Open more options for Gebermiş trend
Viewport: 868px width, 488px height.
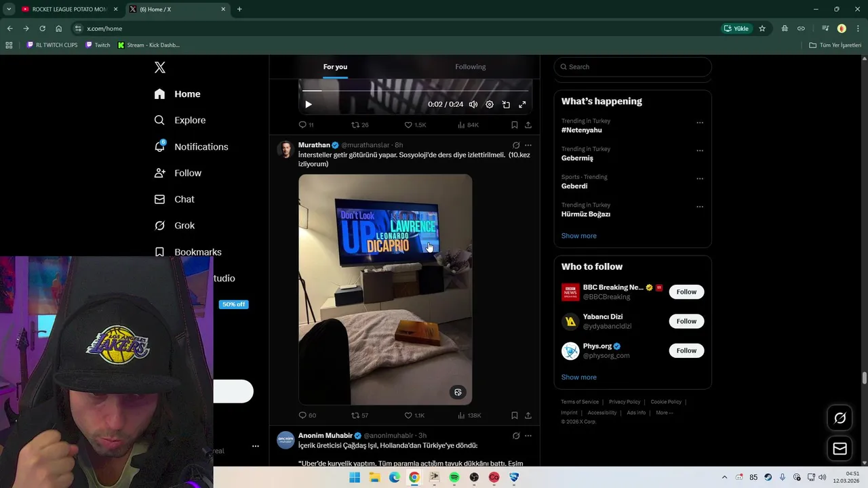(700, 150)
